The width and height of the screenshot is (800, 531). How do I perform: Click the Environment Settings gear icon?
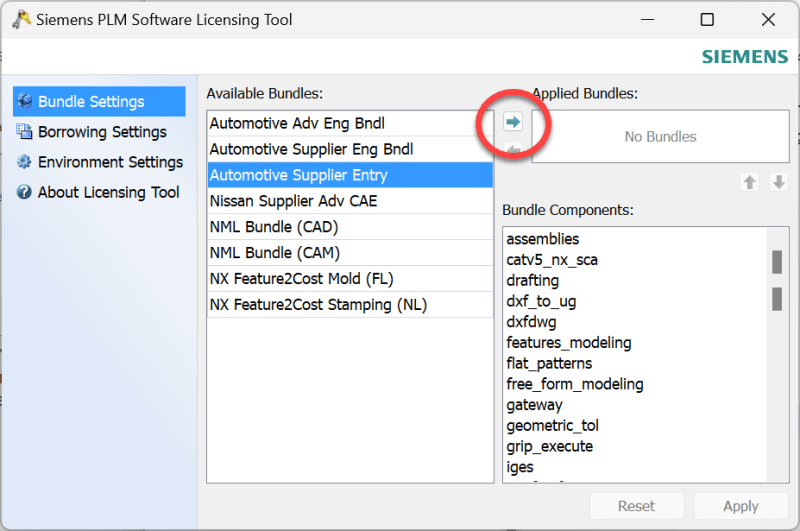pyautogui.click(x=24, y=162)
